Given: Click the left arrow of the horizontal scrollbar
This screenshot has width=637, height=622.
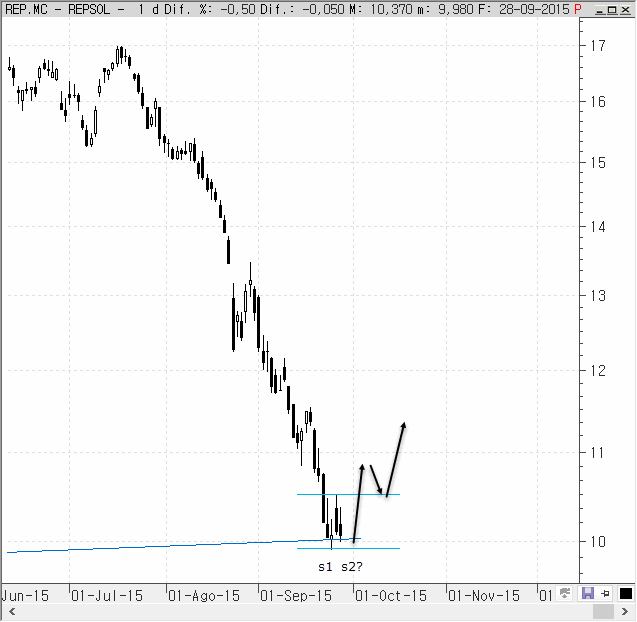Looking at the screenshot, I should (x=12, y=611).
